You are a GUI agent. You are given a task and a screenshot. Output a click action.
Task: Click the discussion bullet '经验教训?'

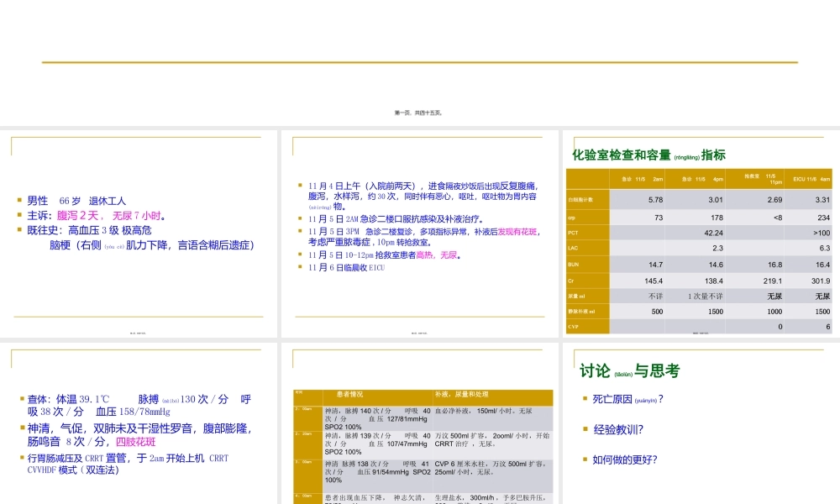coord(618,429)
